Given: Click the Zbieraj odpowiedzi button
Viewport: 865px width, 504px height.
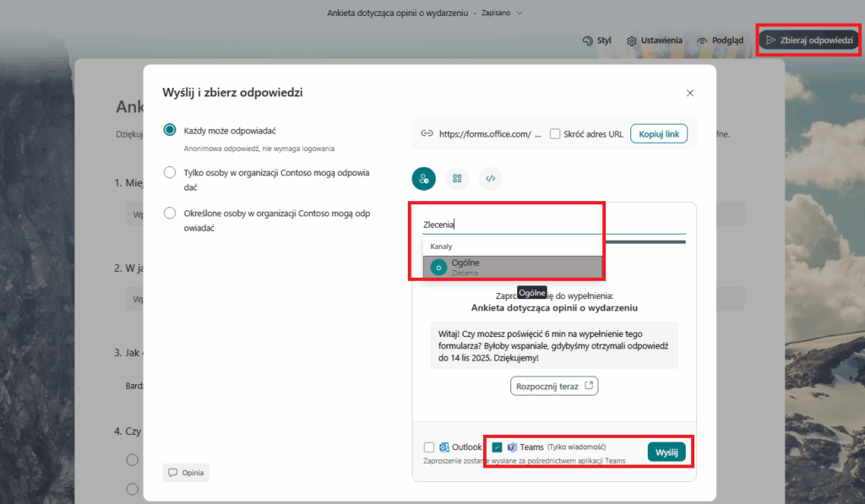Looking at the screenshot, I should (x=809, y=41).
